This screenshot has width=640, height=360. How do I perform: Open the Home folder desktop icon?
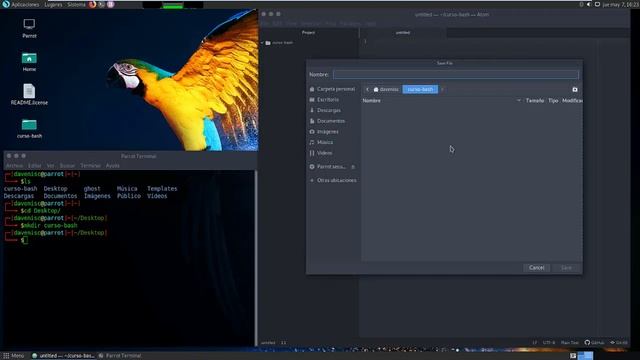29,61
